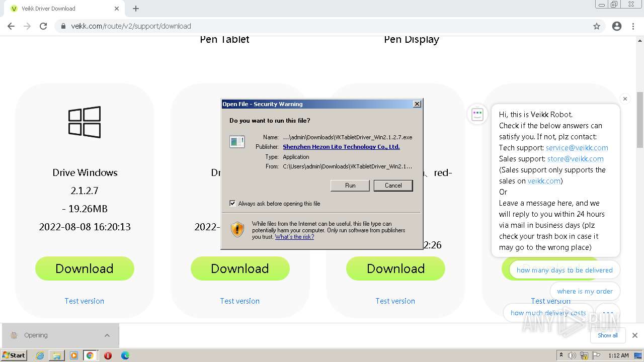Open the Shenzhen Hezon Lito publisher link
The height and width of the screenshot is (362, 644).
pos(341,147)
